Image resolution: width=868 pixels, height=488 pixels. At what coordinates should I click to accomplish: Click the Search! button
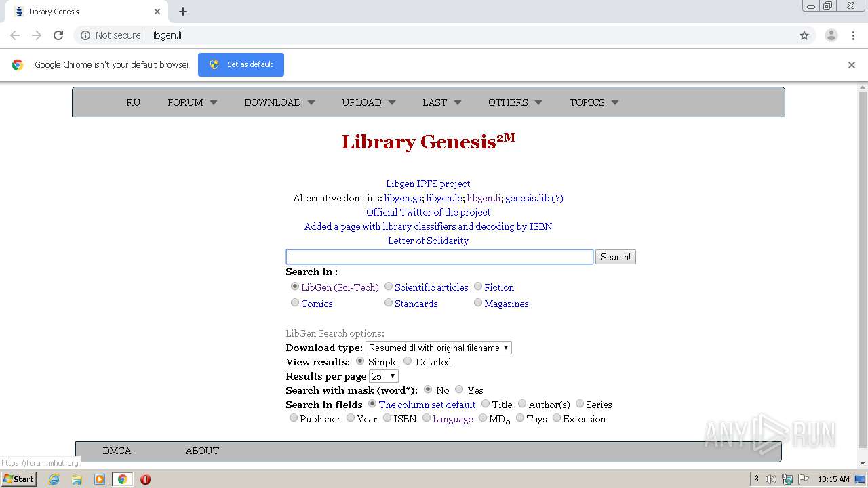coord(616,257)
